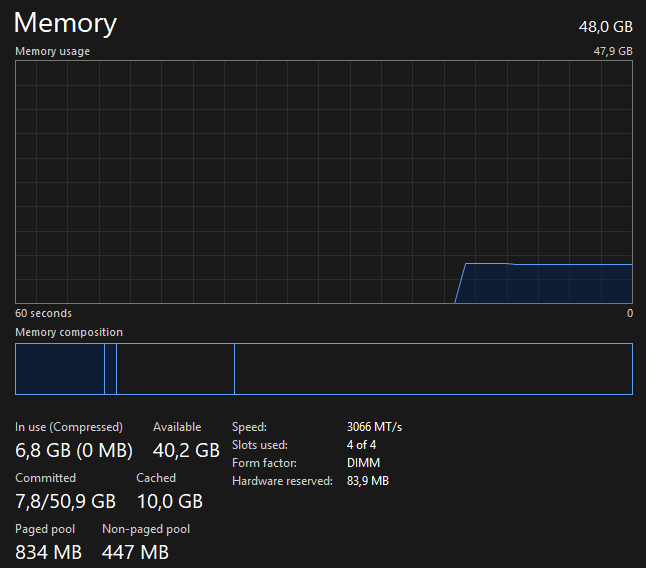Select the 4 of 4 slots value
646x568 pixels.
(361, 445)
